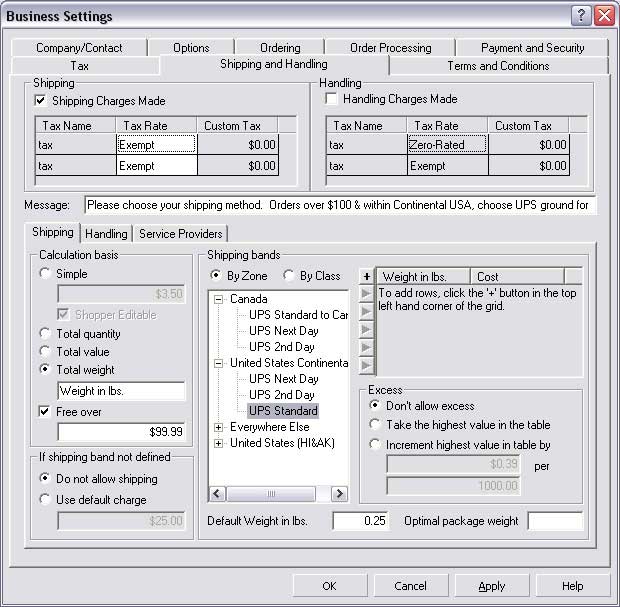Expand the Everywhere Else tree node
The height and width of the screenshot is (607, 620).
(219, 427)
